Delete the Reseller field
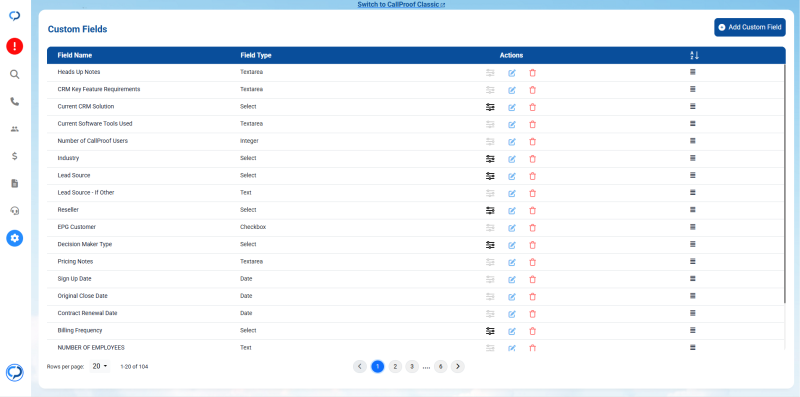Viewport: 800px width, 397px height. tap(533, 210)
